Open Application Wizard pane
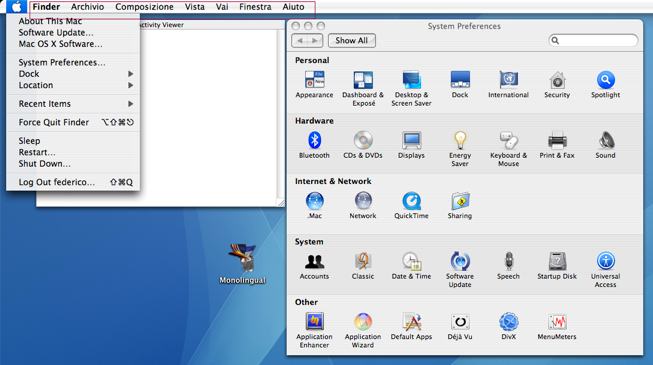Image resolution: width=653 pixels, height=365 pixels. point(363,330)
